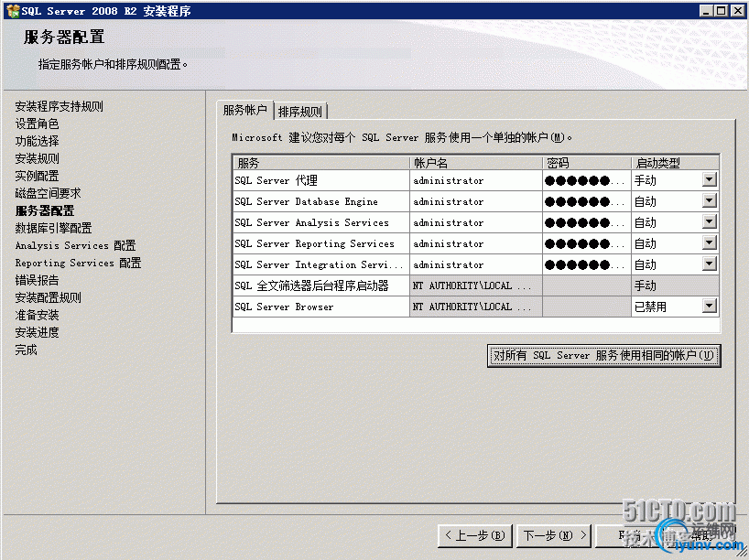Image resolution: width=749 pixels, height=560 pixels.
Task: Select account name cell for Database Engine
Action: pyautogui.click(x=476, y=201)
